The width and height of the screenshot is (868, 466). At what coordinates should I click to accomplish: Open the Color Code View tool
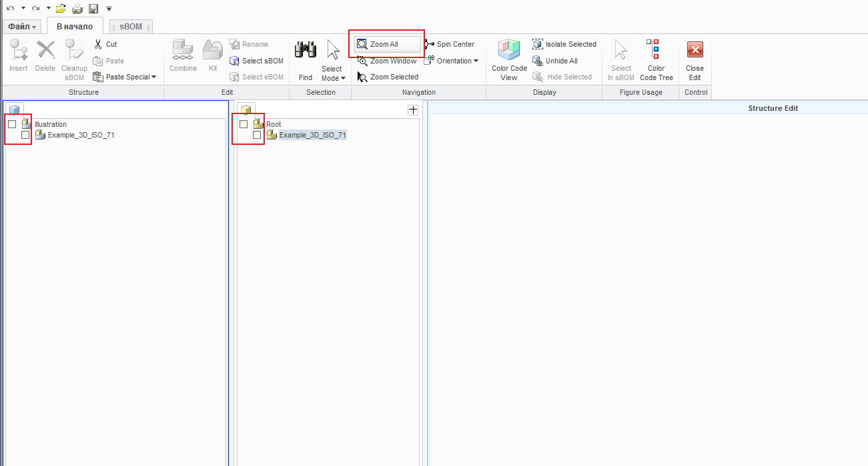point(509,60)
